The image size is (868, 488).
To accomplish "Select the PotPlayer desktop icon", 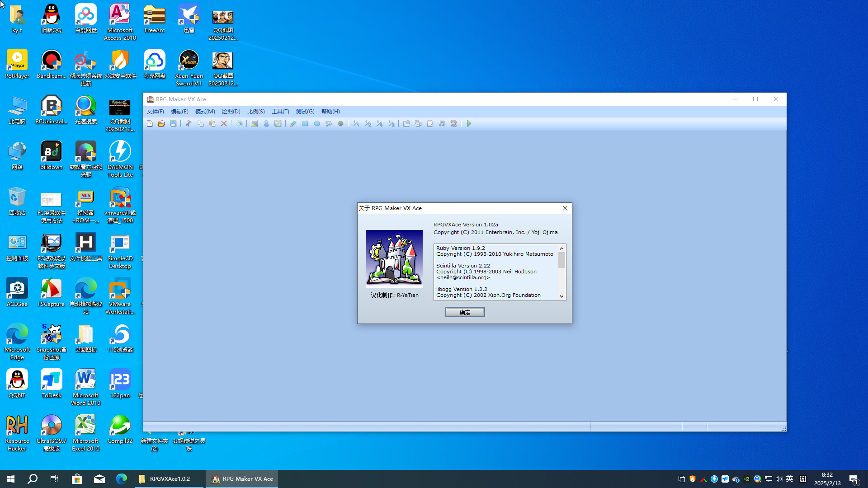I will 17,64.
